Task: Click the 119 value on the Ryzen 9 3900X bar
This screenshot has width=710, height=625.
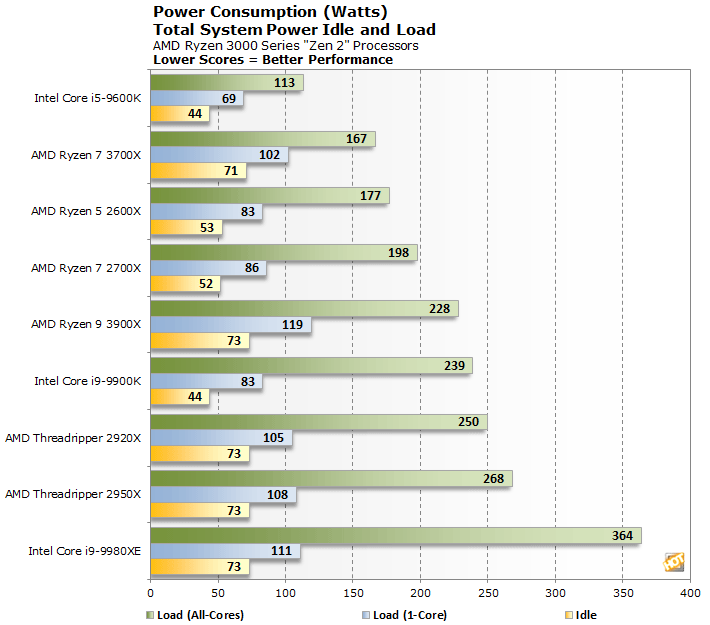Action: point(293,325)
